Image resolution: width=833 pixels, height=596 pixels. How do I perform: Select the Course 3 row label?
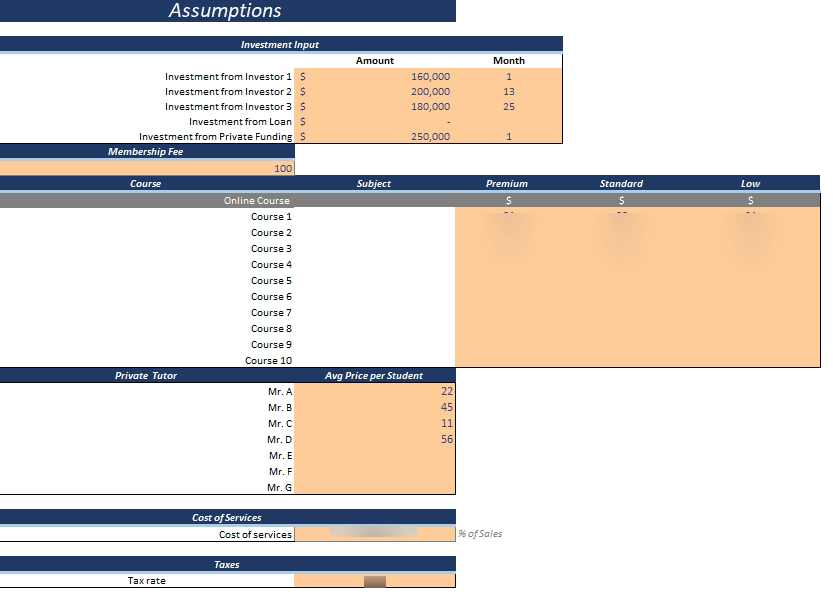point(271,249)
